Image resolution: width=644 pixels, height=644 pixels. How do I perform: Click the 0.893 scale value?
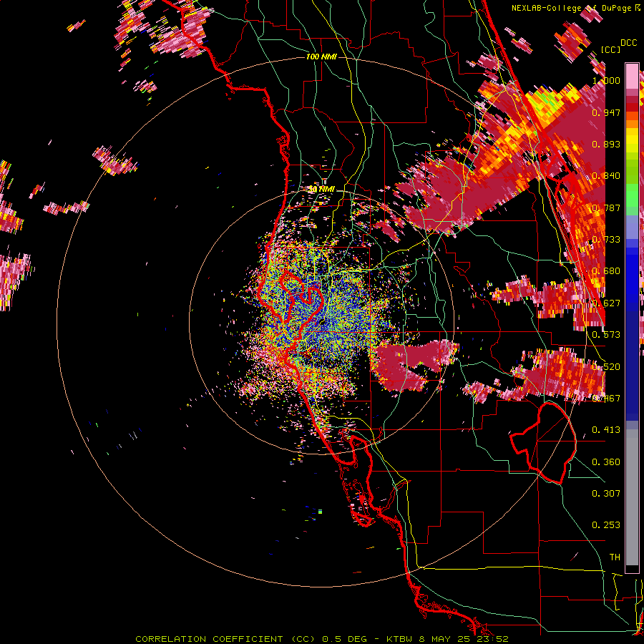pyautogui.click(x=606, y=144)
